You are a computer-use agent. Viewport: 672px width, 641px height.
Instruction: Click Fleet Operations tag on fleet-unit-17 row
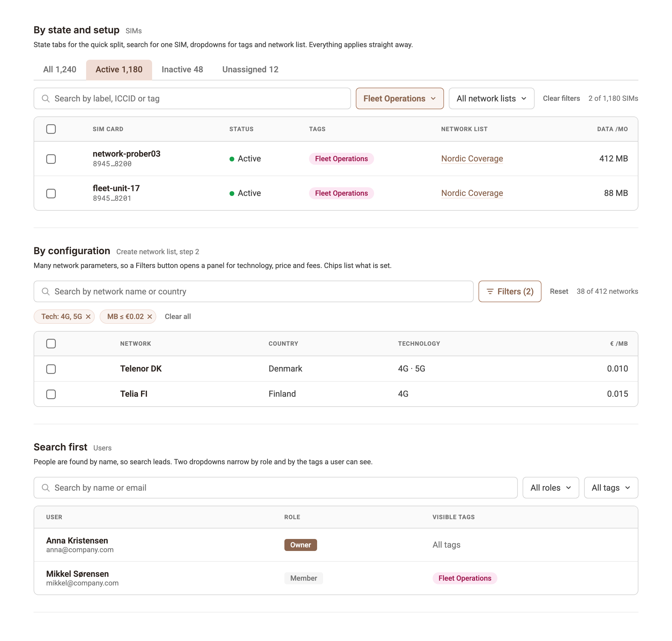coord(341,193)
